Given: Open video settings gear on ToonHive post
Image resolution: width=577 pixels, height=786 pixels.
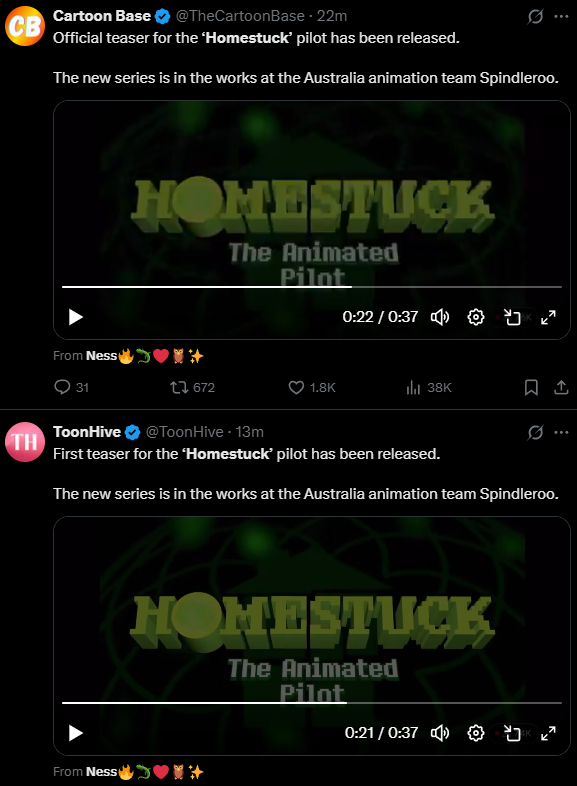Looking at the screenshot, I should pyautogui.click(x=476, y=733).
